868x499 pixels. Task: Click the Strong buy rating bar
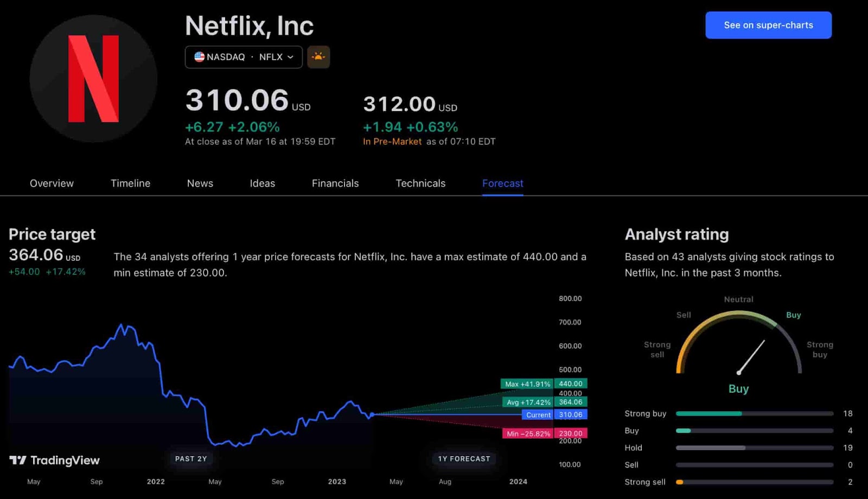(x=754, y=414)
